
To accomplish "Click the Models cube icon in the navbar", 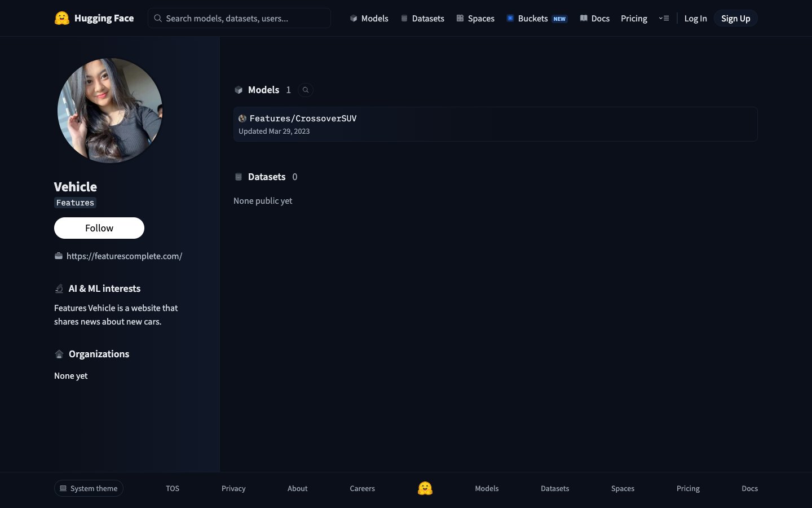I will (353, 18).
